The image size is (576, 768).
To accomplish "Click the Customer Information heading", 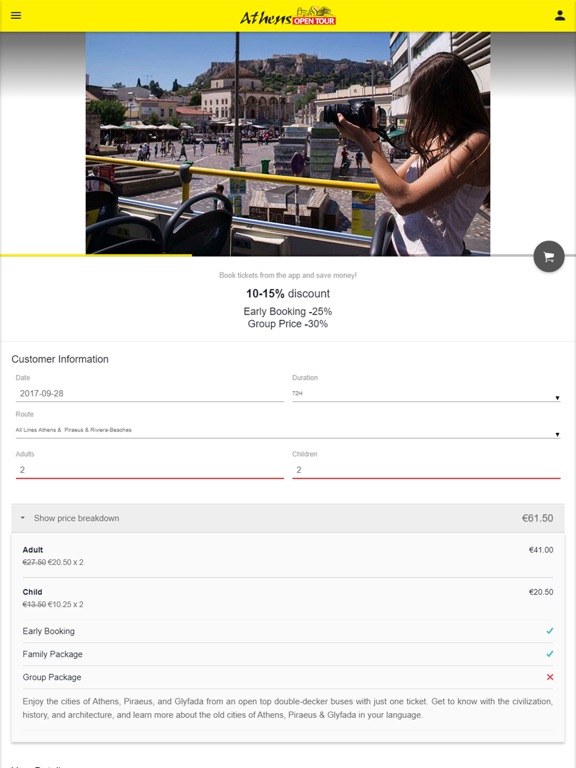I will [60, 359].
